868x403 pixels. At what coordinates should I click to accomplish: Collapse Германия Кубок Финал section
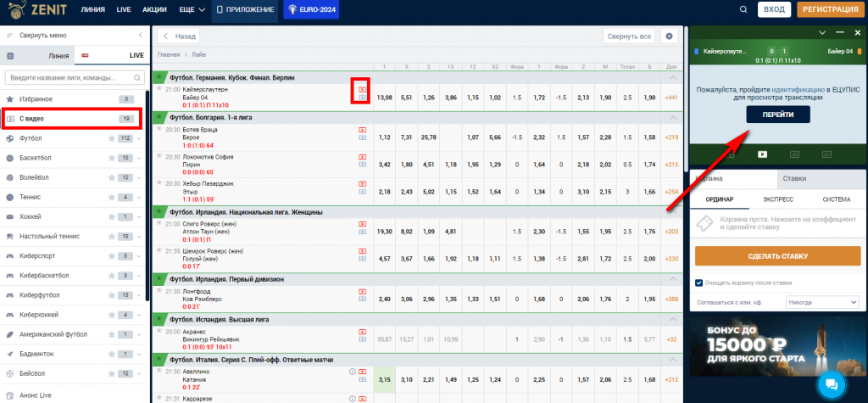pos(672,77)
